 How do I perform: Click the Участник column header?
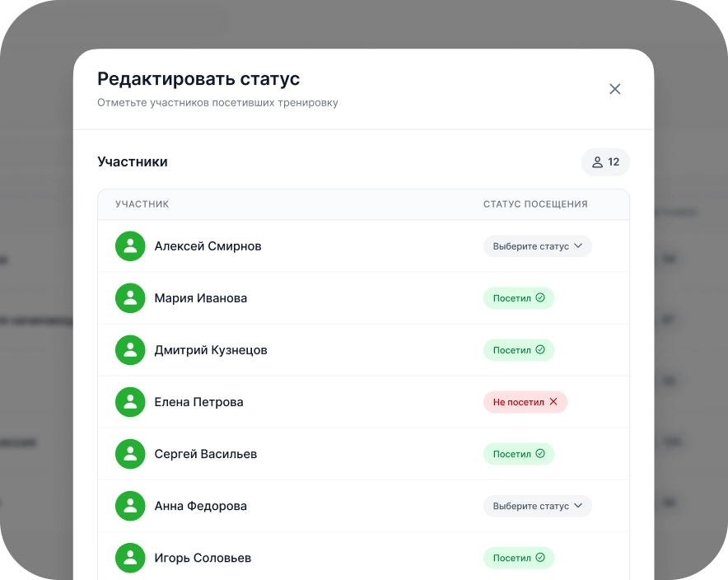point(142,204)
